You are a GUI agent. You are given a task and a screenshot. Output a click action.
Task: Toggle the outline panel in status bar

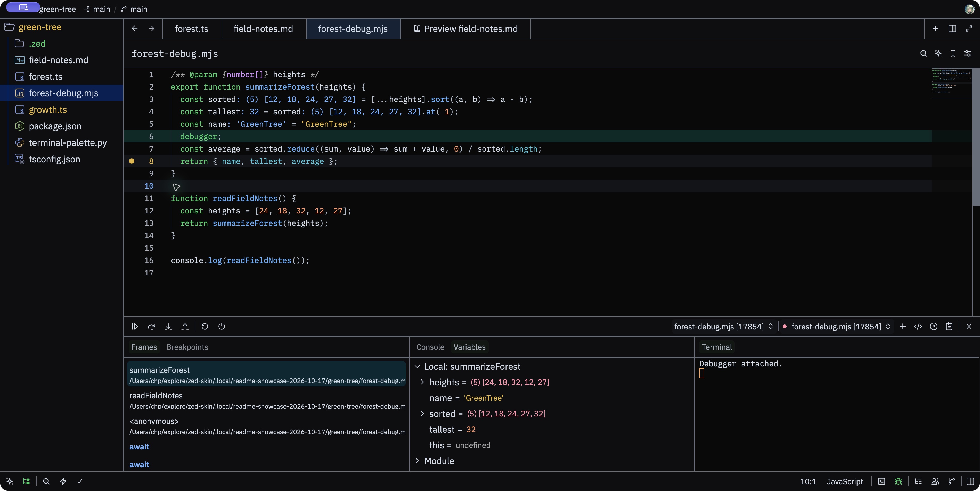[918, 481]
